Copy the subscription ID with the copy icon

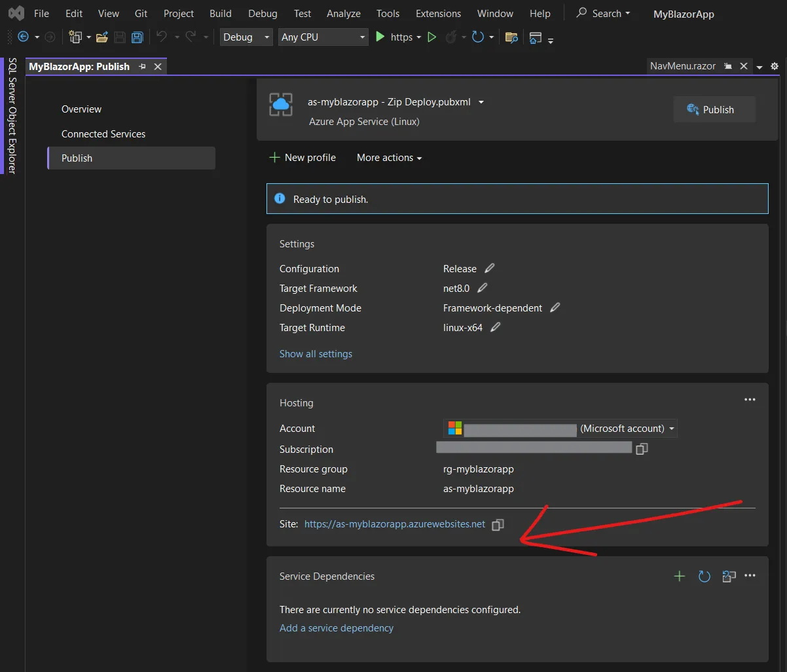(642, 449)
